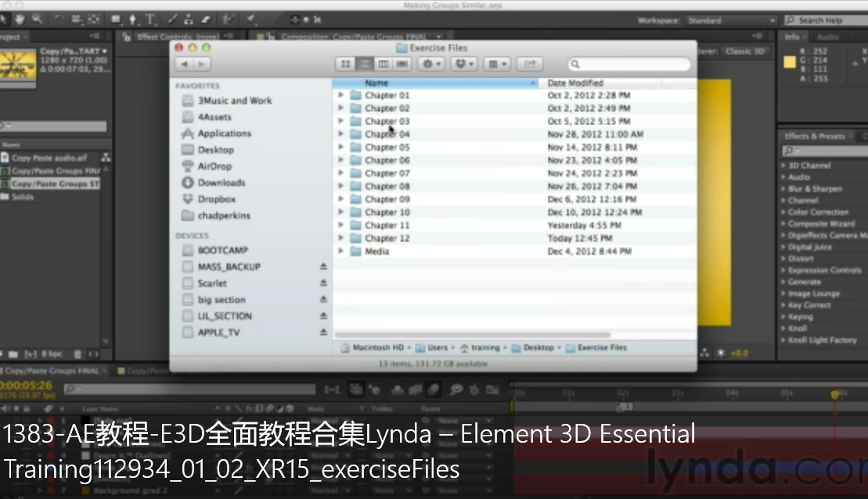The height and width of the screenshot is (499, 868).
Task: Select the Effects & Presets tab
Action: coord(814,136)
